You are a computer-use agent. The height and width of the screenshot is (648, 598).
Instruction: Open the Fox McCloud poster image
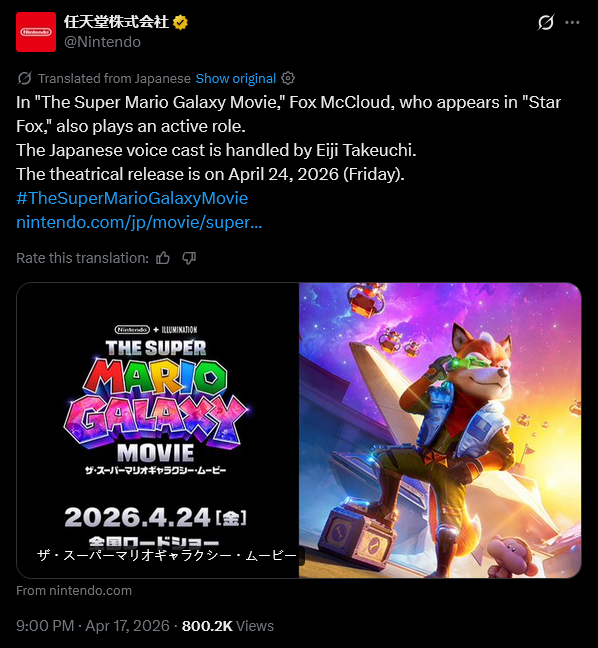click(x=440, y=430)
